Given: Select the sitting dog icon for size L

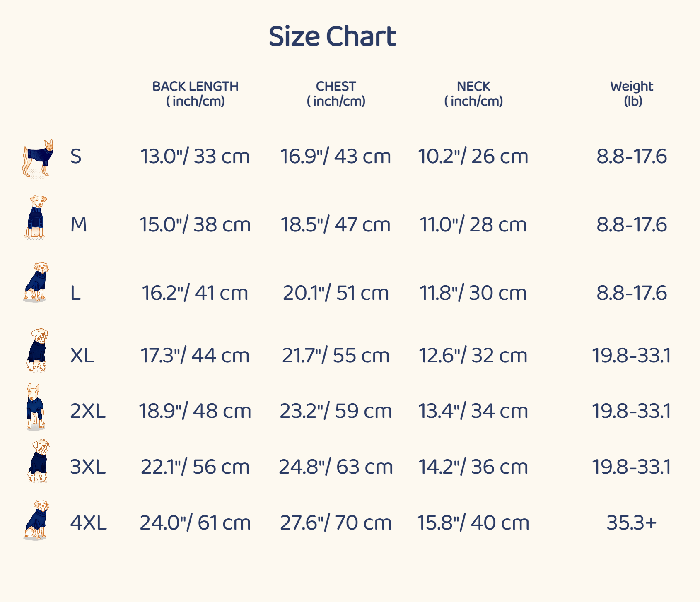Looking at the screenshot, I should click(x=36, y=282).
